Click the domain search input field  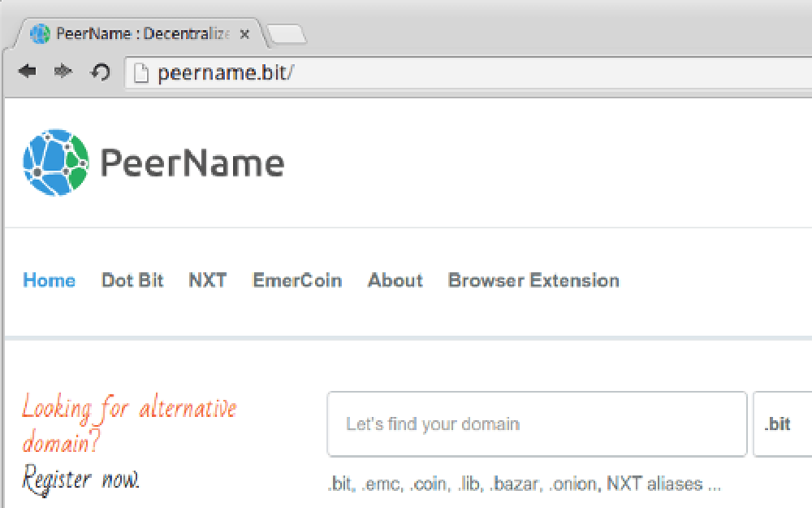click(x=536, y=424)
